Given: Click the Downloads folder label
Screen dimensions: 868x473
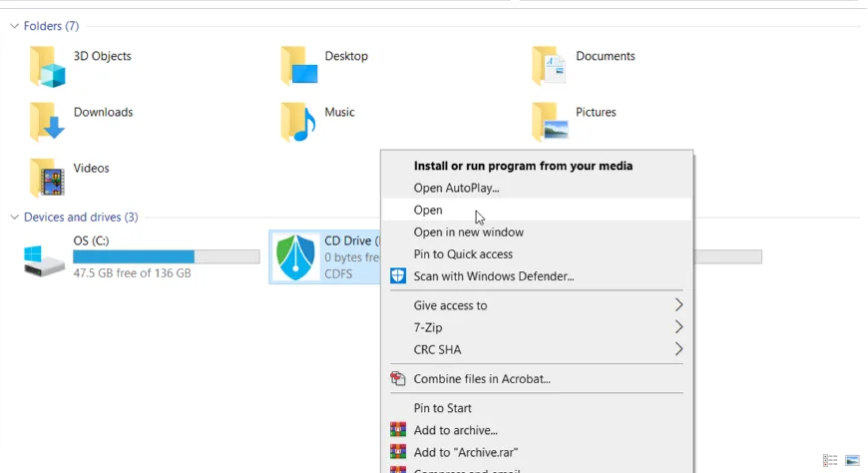Looking at the screenshot, I should [x=103, y=112].
